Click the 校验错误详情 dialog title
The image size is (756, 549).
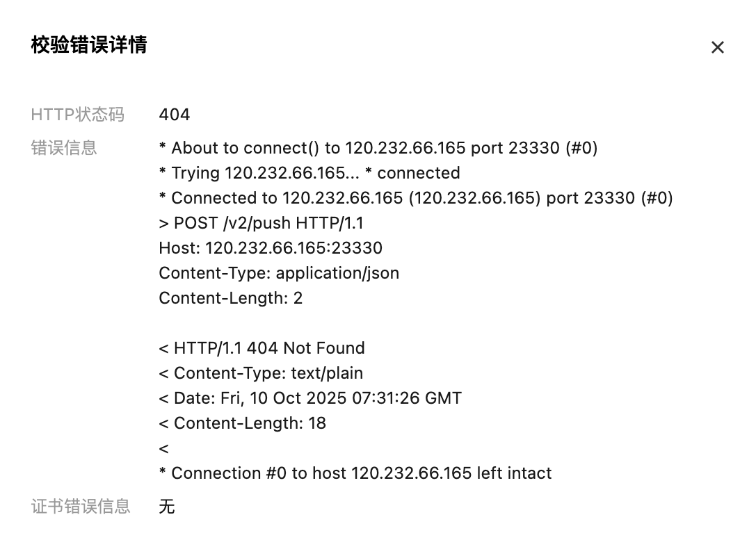click(x=89, y=45)
